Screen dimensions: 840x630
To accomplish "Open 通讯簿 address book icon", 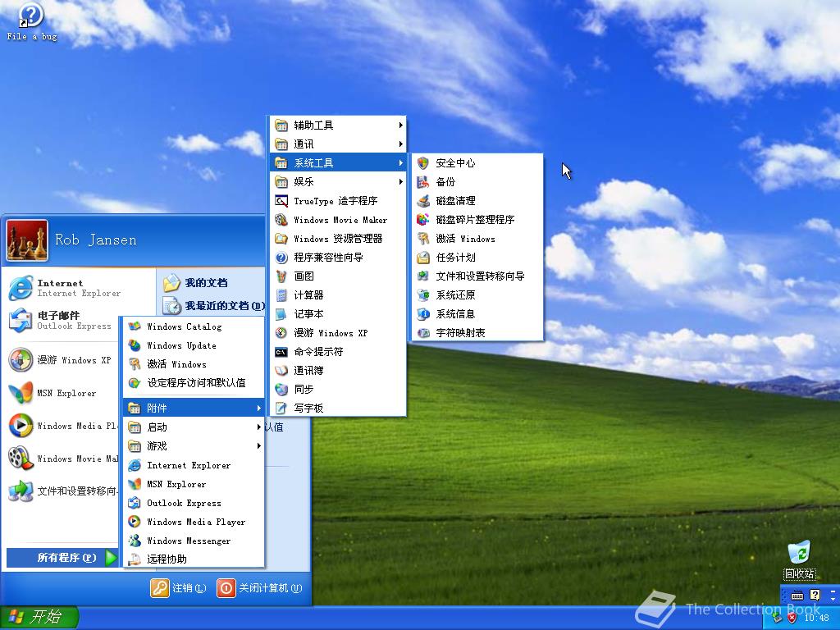I will 281,371.
